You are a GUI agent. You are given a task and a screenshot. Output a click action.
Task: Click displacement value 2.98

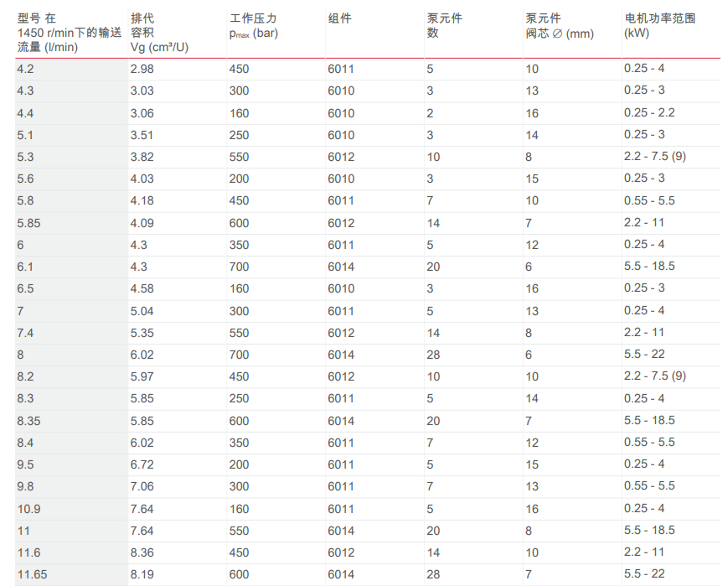tap(142, 69)
